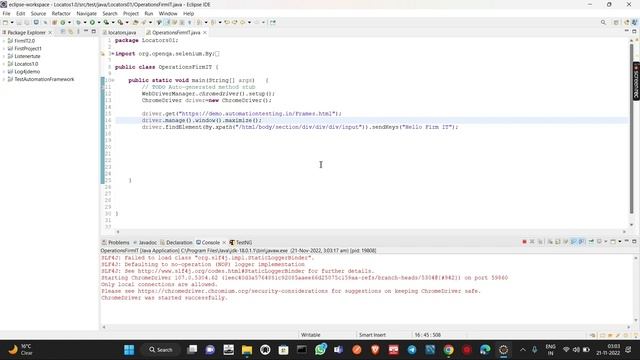The height and width of the screenshot is (360, 640).
Task: Toggle Show Console on Standard Out
Action: coord(574,242)
